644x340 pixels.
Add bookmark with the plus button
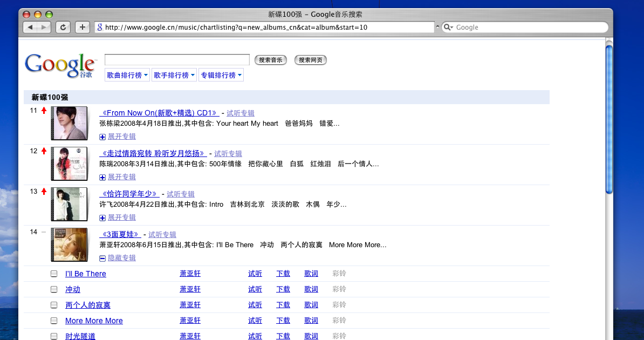83,27
